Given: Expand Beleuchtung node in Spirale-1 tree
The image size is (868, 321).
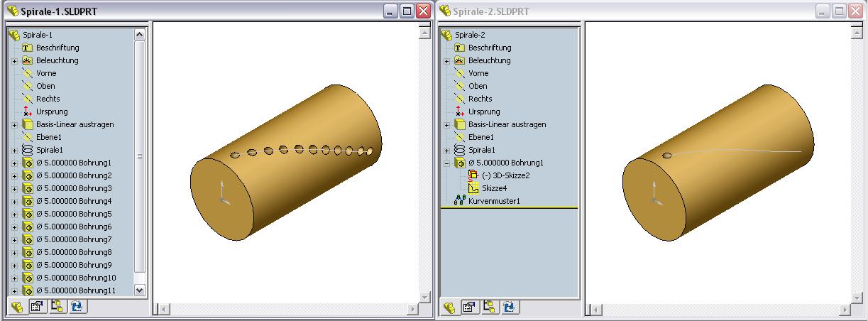Looking at the screenshot, I should pos(15,61).
